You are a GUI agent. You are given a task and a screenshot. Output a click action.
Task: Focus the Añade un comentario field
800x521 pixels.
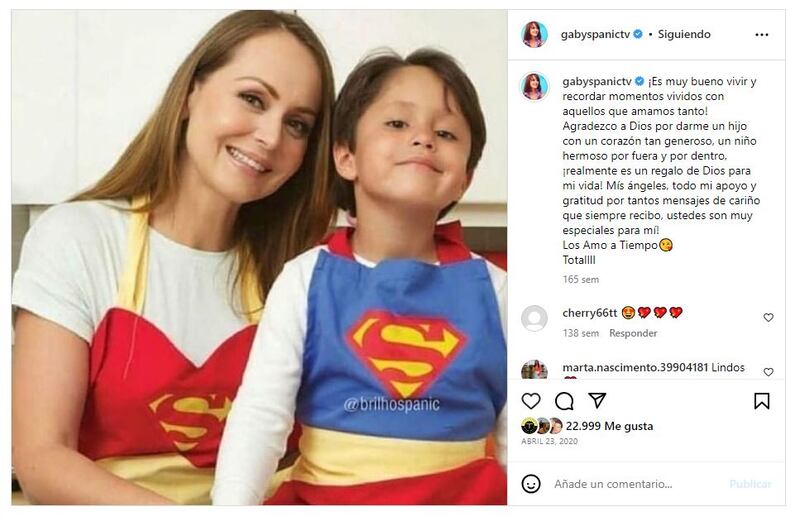pyautogui.click(x=635, y=484)
